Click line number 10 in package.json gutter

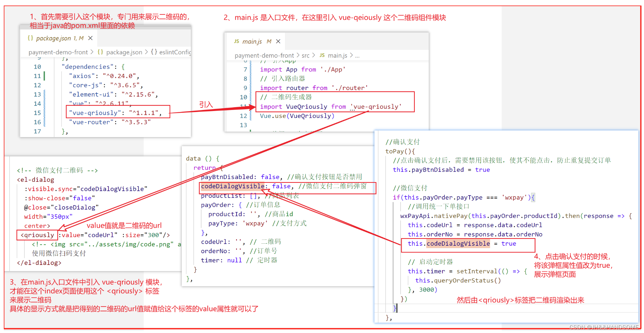(37, 67)
